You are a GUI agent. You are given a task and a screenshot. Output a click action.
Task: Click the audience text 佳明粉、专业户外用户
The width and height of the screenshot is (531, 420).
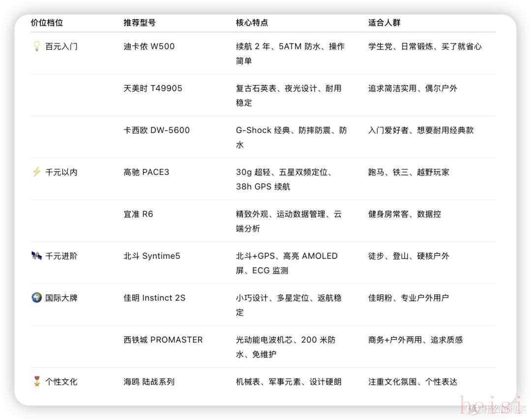[409, 298]
